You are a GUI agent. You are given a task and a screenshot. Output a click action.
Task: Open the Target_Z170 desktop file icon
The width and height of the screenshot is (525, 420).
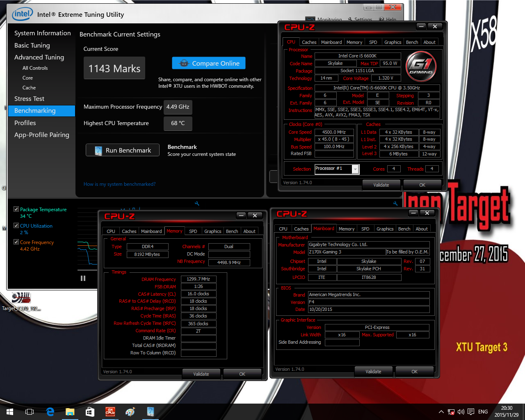pos(21,302)
